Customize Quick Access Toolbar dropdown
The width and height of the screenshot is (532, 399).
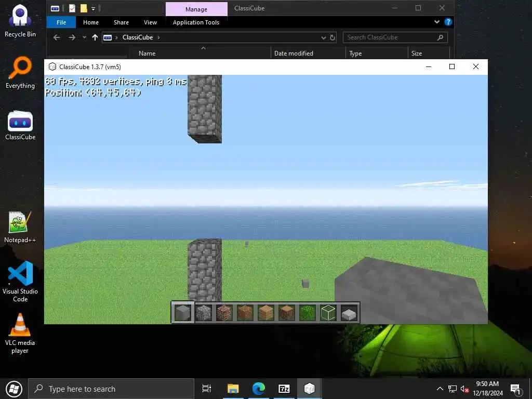point(94,8)
